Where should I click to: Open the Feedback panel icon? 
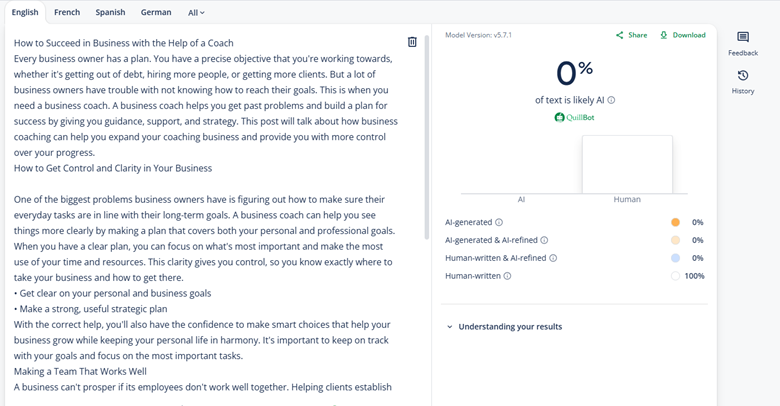(742, 38)
